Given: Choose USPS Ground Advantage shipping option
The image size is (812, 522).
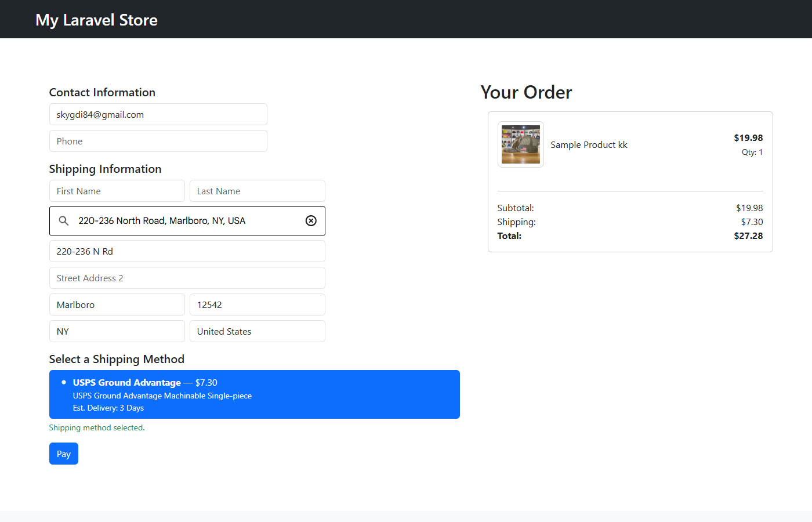Looking at the screenshot, I should [254, 394].
